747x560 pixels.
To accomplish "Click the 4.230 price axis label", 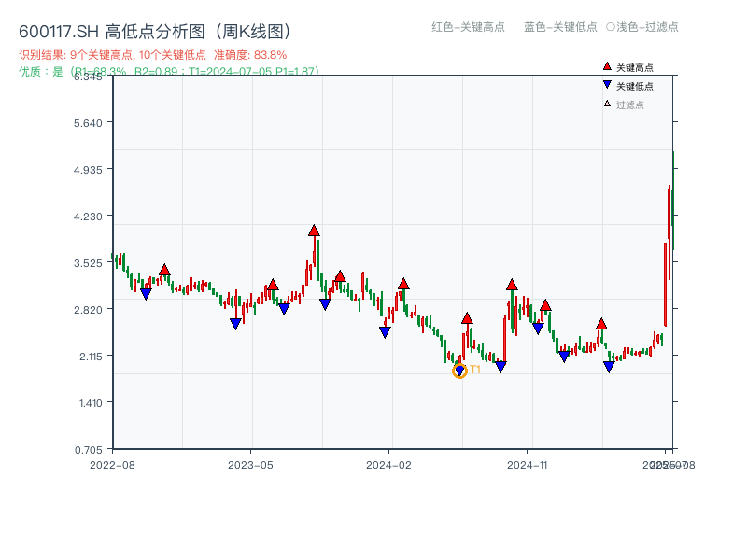I will pos(88,217).
